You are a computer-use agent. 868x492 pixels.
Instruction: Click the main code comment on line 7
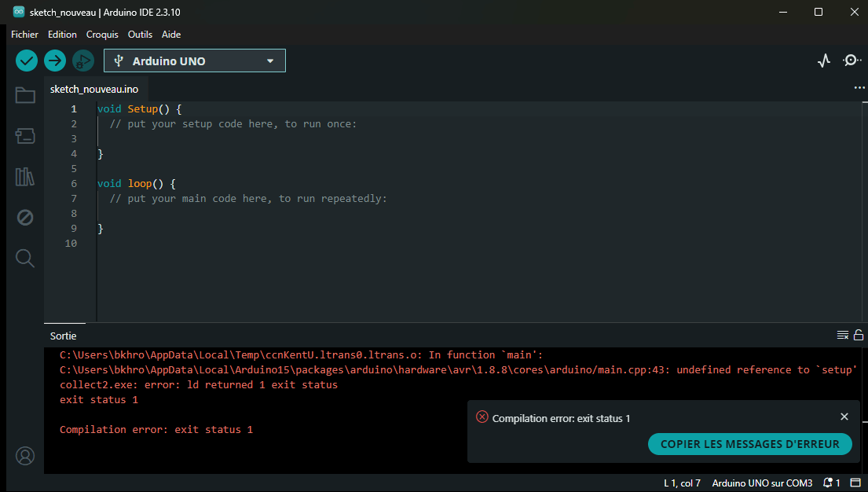[x=248, y=198]
